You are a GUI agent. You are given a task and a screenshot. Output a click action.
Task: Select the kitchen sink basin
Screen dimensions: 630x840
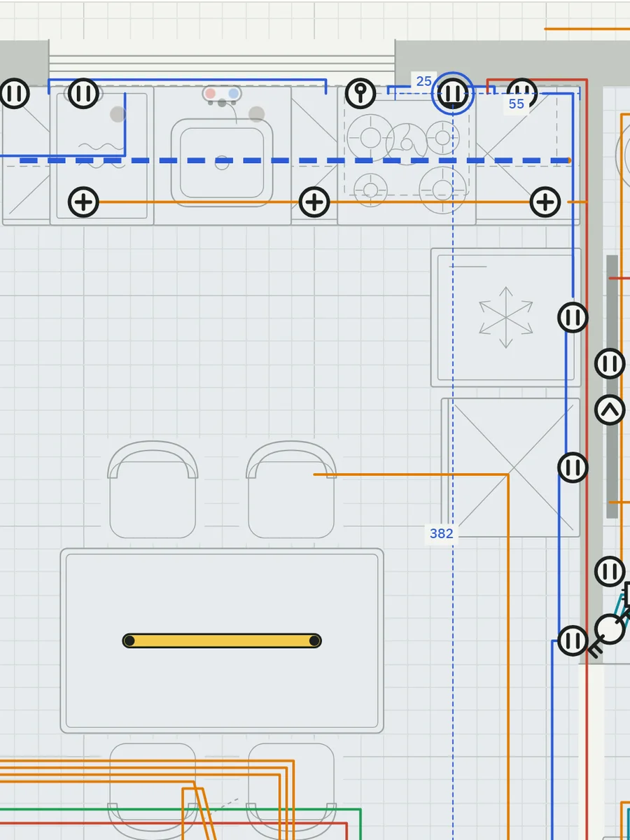[x=222, y=162]
